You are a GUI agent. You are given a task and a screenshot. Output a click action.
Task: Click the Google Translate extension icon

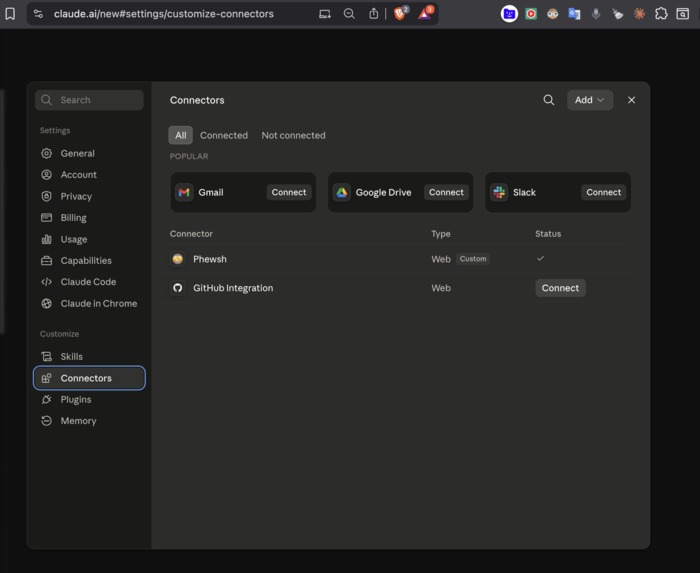click(574, 14)
